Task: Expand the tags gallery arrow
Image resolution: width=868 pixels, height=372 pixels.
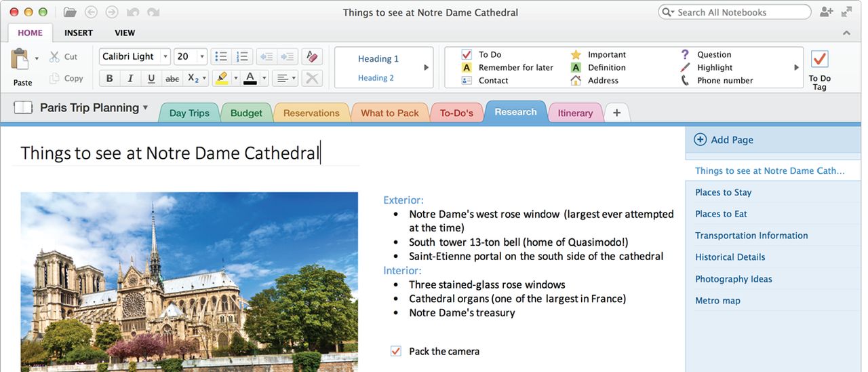Action: click(x=797, y=67)
